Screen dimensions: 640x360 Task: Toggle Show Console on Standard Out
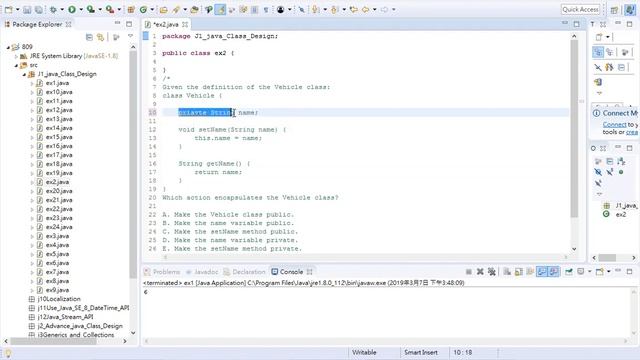coord(542,271)
